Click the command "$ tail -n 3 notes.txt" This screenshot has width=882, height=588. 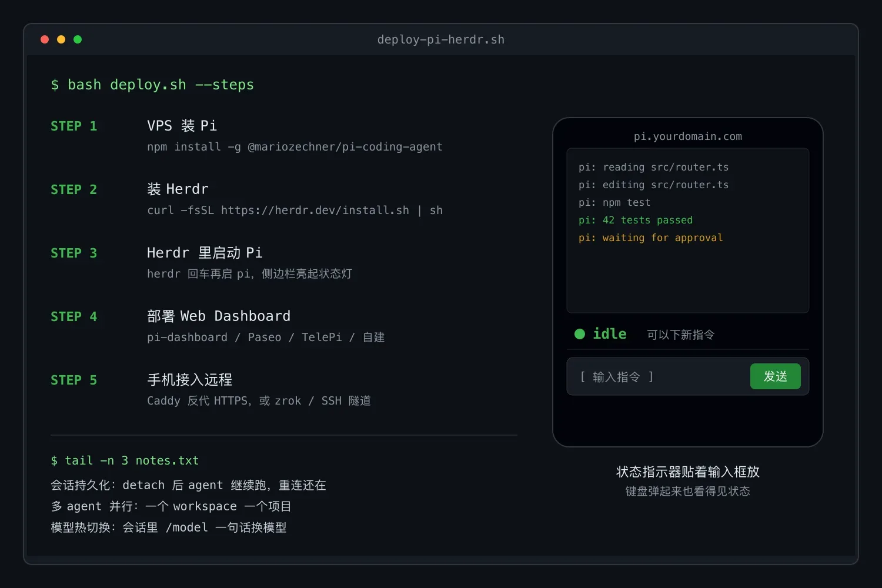coord(125,460)
